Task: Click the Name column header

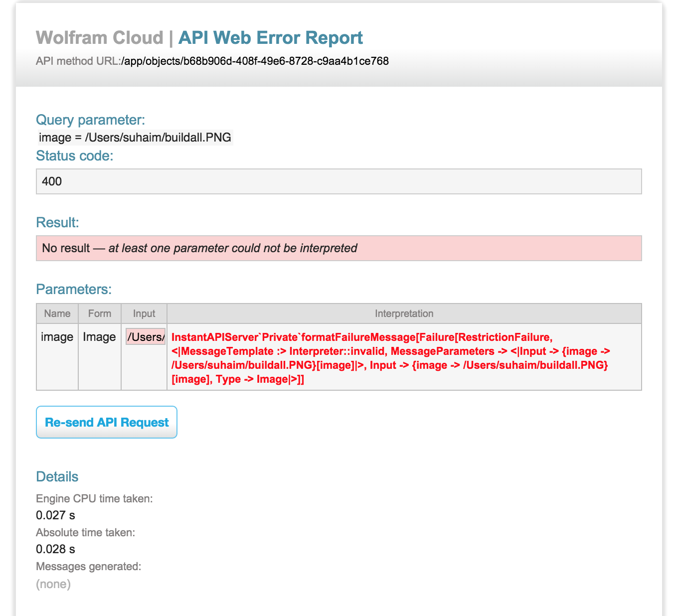Action: [x=57, y=313]
